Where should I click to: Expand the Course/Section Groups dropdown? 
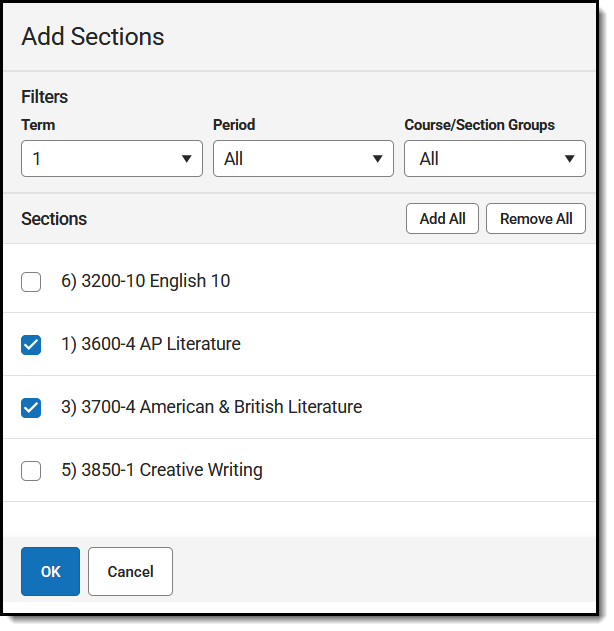coord(494,159)
